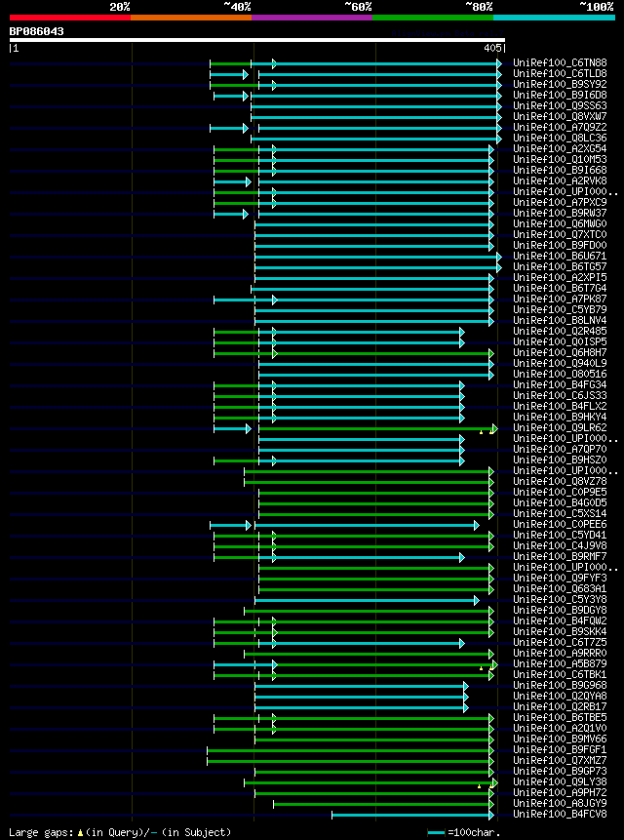624x840 pixels.
Task: Open hit UniRef100_C6TLD8
Action: point(560,74)
